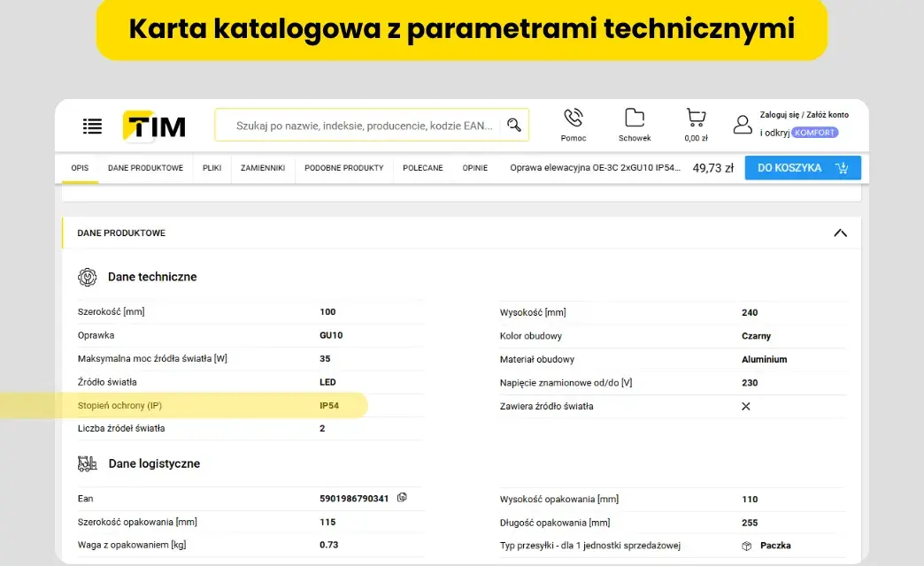
Task: Click DO KOSZYKA button
Action: pyautogui.click(x=803, y=168)
